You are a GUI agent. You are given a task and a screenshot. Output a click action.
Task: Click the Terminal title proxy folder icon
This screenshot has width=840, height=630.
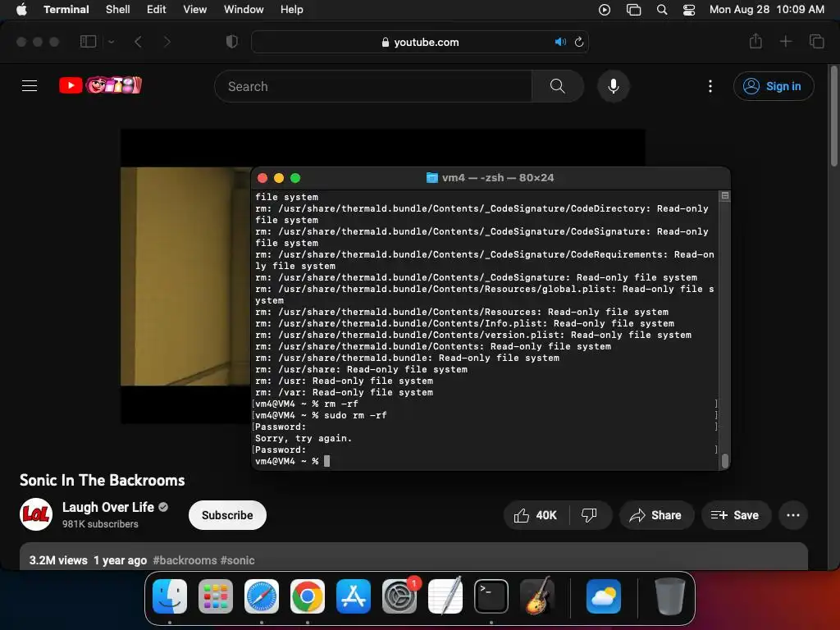[431, 178]
